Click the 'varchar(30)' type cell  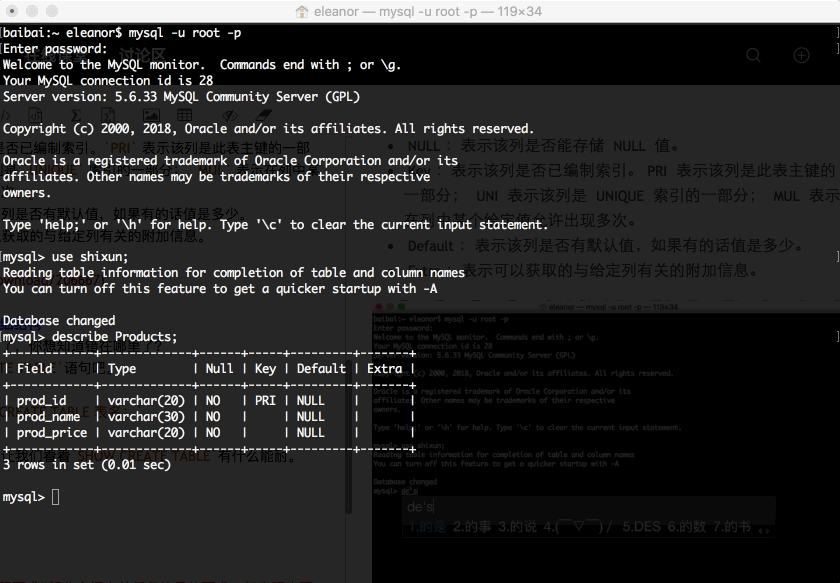[x=146, y=417]
